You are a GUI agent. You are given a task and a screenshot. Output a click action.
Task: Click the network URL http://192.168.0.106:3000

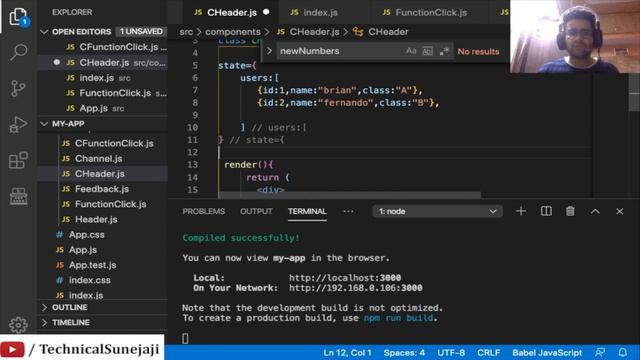coord(356,288)
